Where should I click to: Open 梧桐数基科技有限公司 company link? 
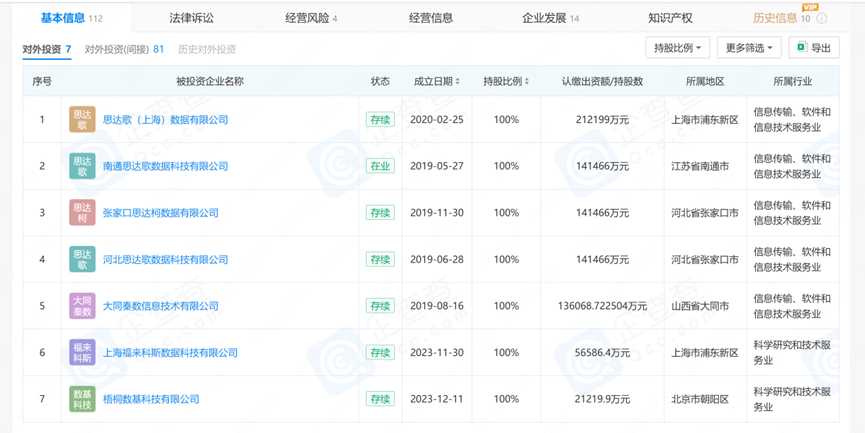(x=151, y=399)
